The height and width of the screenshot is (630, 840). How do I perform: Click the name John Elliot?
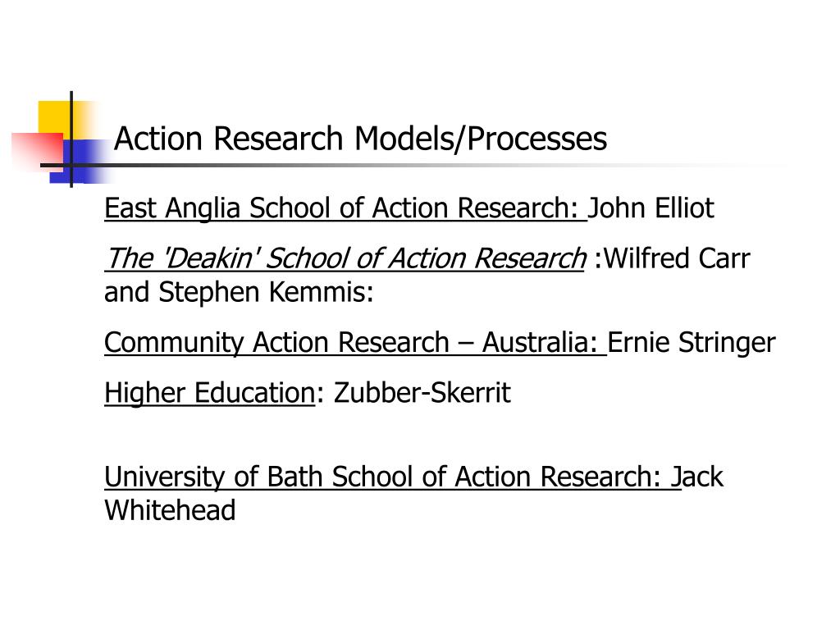click(651, 208)
